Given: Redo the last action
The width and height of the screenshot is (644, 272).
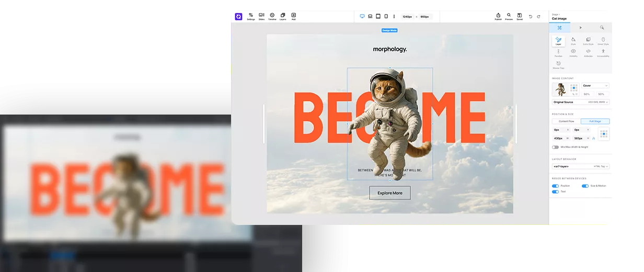Looking at the screenshot, I should click(x=538, y=16).
